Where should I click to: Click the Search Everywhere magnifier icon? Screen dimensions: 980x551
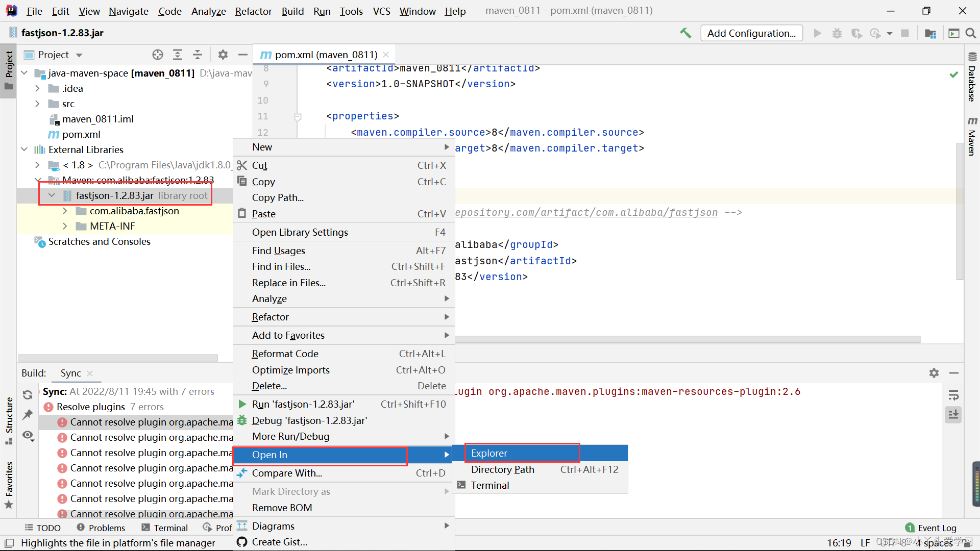coord(971,33)
